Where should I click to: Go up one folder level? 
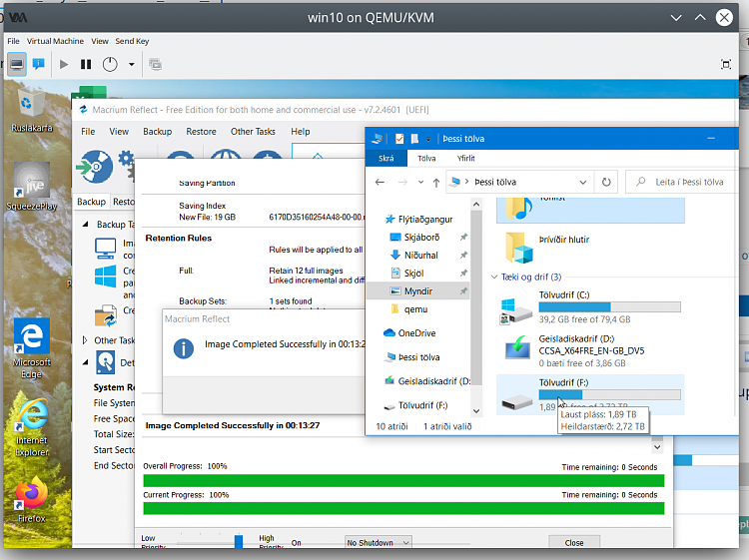click(x=436, y=182)
